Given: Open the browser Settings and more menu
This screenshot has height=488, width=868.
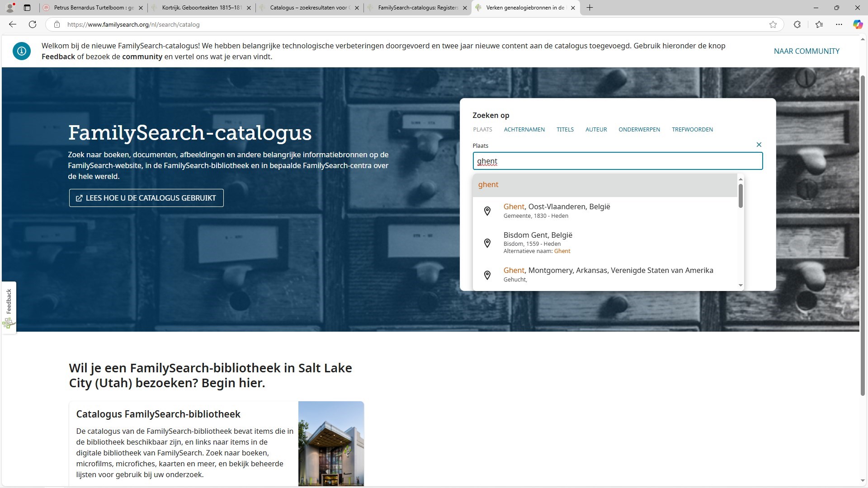Looking at the screenshot, I should [x=839, y=24].
